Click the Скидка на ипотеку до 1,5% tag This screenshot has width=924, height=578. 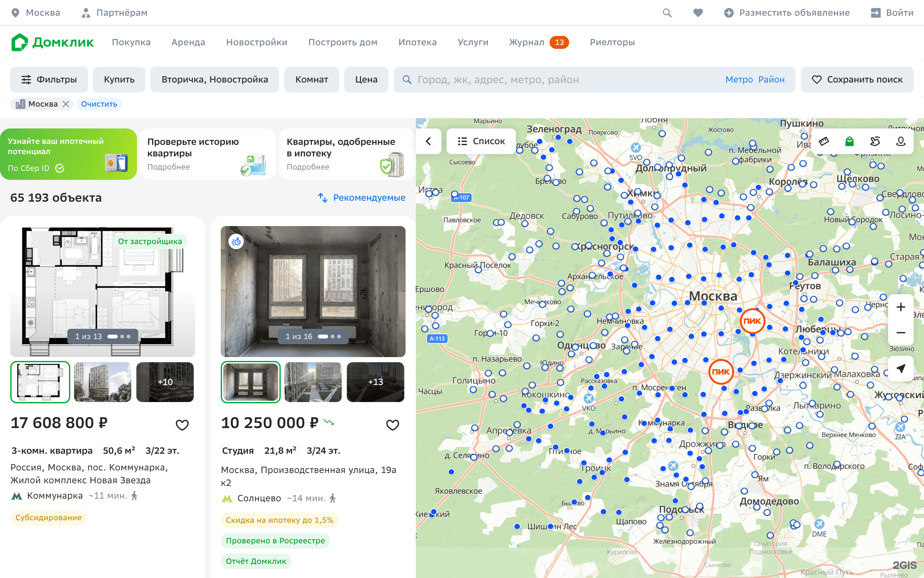(279, 520)
